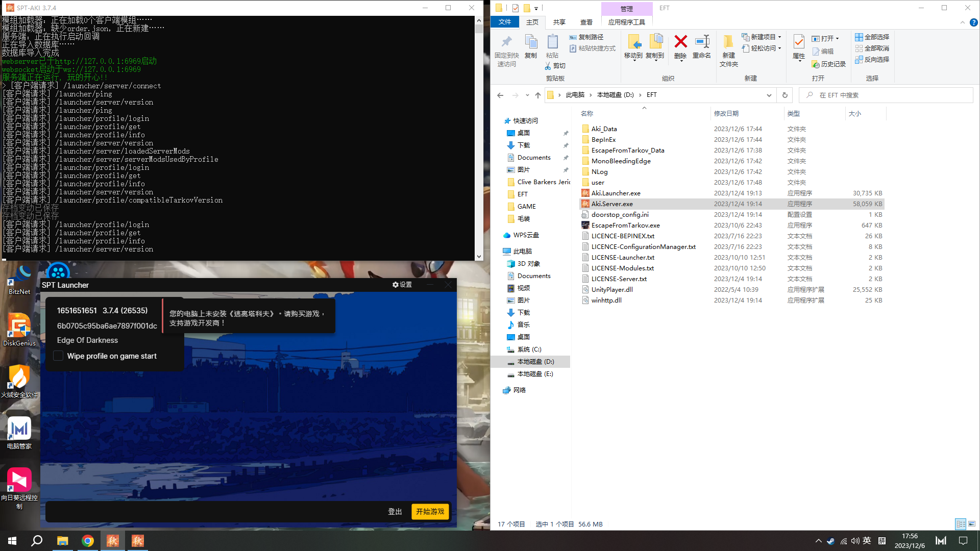Click the Select all icon
Screen dimensions: 980x551
(859, 37)
